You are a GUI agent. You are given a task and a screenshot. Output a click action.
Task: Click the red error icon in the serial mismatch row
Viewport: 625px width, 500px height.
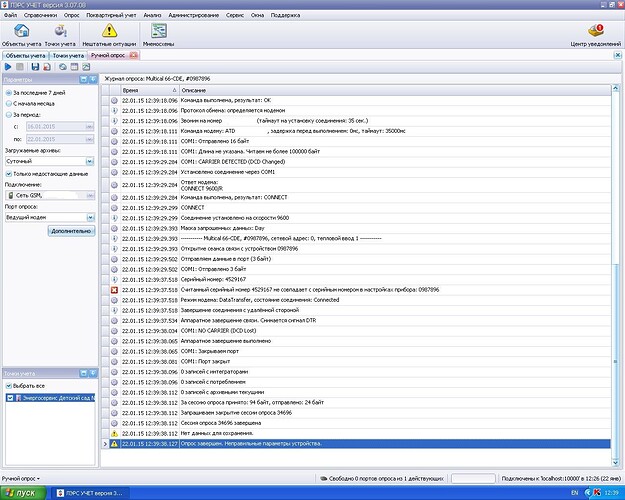(114, 290)
